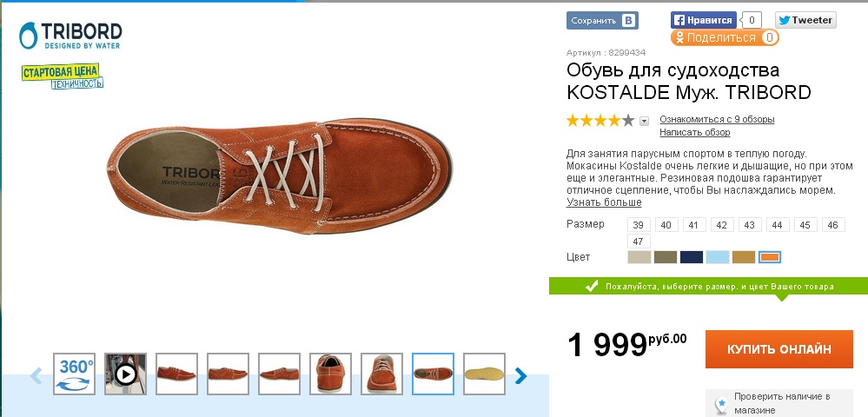Expand the star rating dropdown arrow
Viewport: 868px width, 417px height.
[x=645, y=121]
